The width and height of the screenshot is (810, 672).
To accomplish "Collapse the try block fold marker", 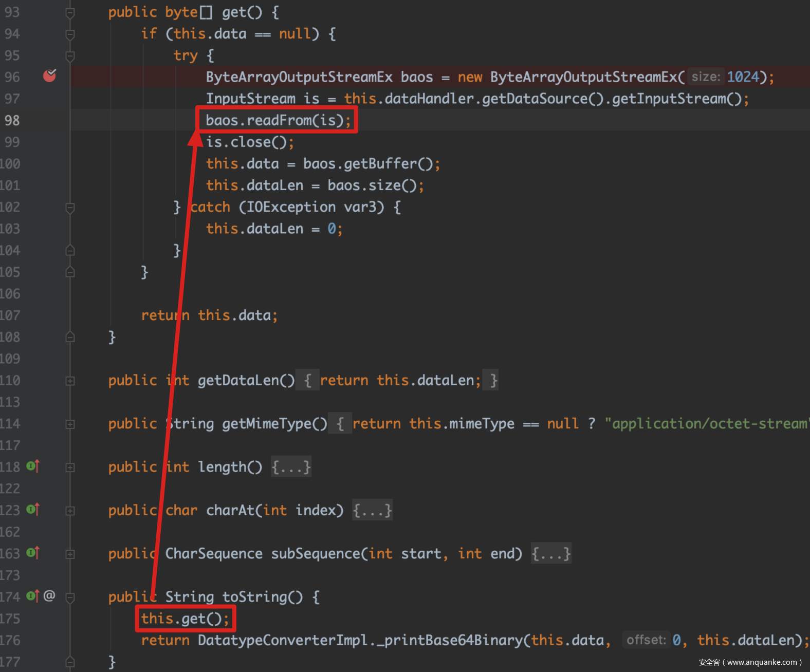I will 70,55.
